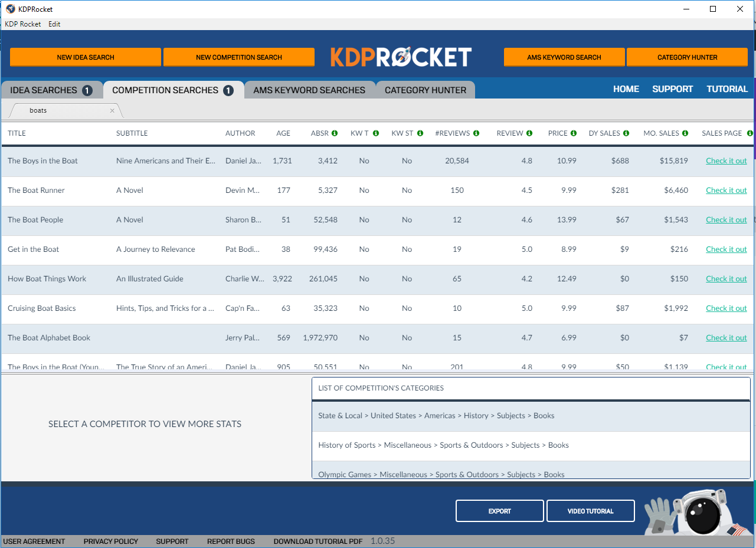Start a New Idea Search
Viewport: 756px width, 548px height.
pos(86,57)
